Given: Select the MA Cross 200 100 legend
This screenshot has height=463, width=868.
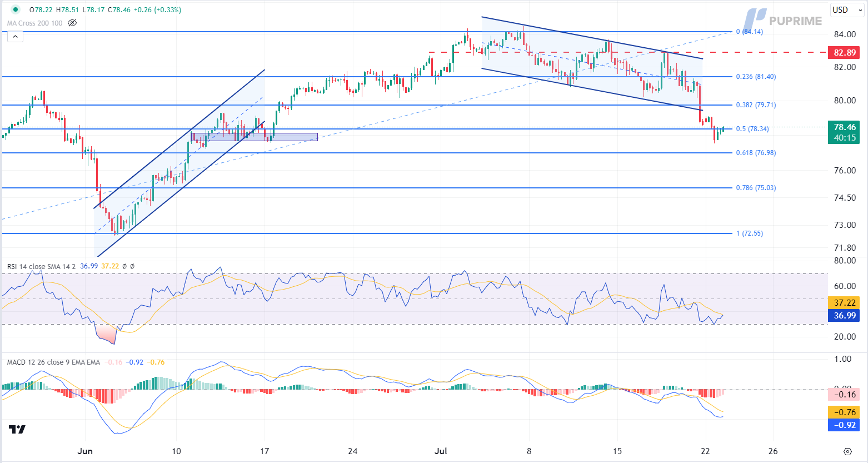Looking at the screenshot, I should (x=34, y=23).
